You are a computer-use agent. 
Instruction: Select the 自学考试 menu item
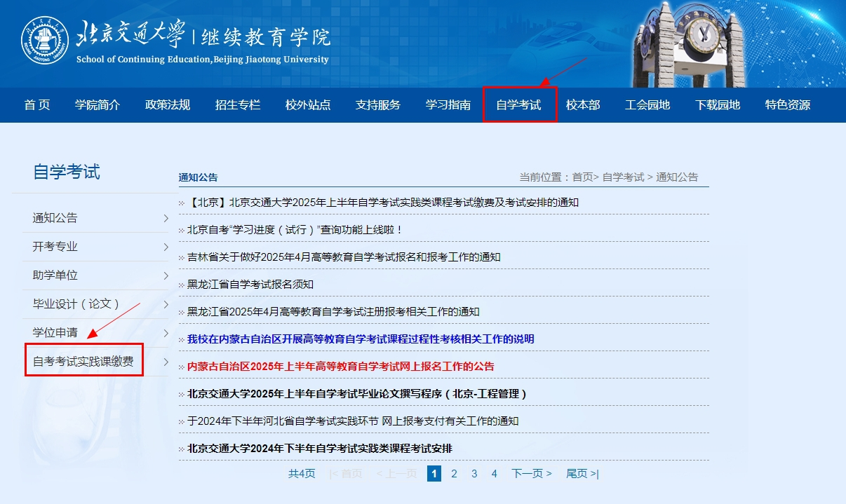tap(520, 104)
